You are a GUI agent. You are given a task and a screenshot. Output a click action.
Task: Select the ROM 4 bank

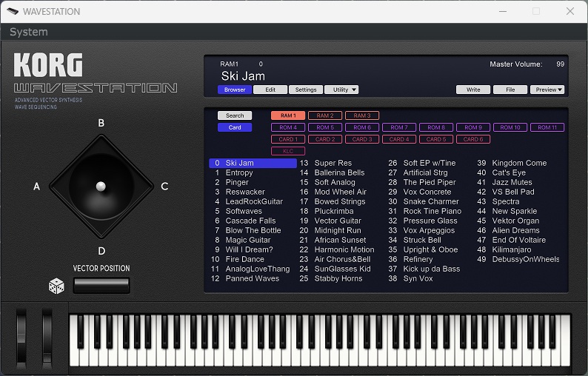[288, 127]
